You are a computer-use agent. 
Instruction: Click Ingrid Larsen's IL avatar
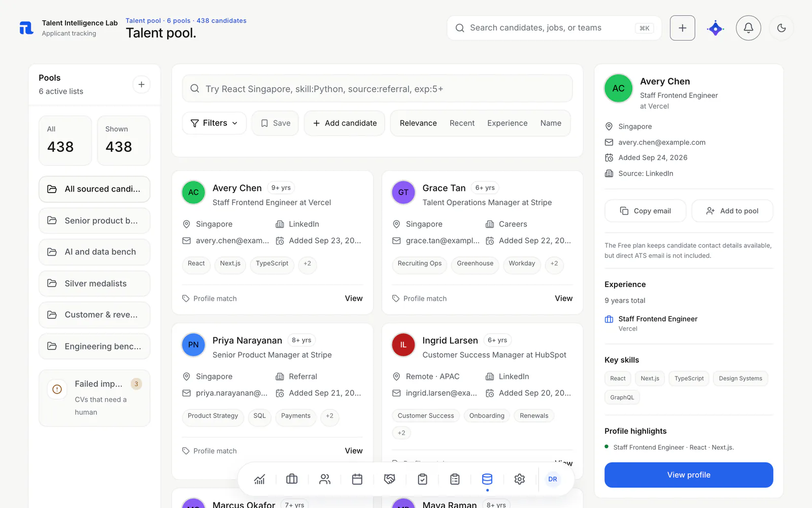pos(403,345)
